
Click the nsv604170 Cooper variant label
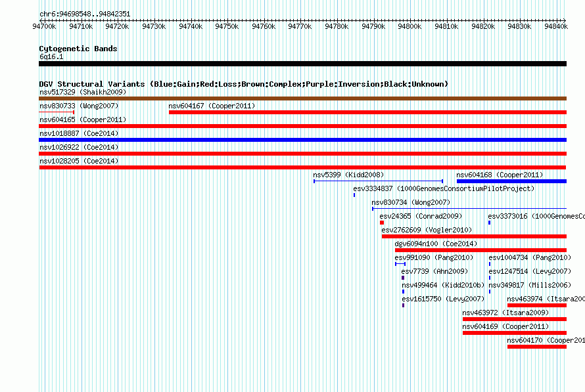[546, 340]
